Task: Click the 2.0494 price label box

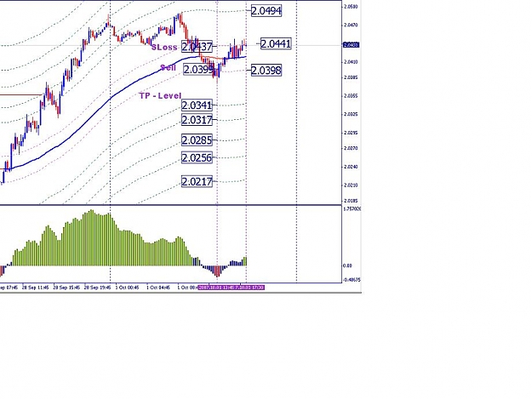Action: pyautogui.click(x=266, y=11)
